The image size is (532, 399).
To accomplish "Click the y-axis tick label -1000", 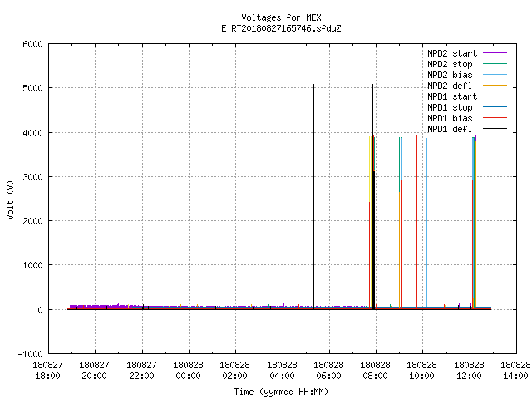I will click(31, 354).
